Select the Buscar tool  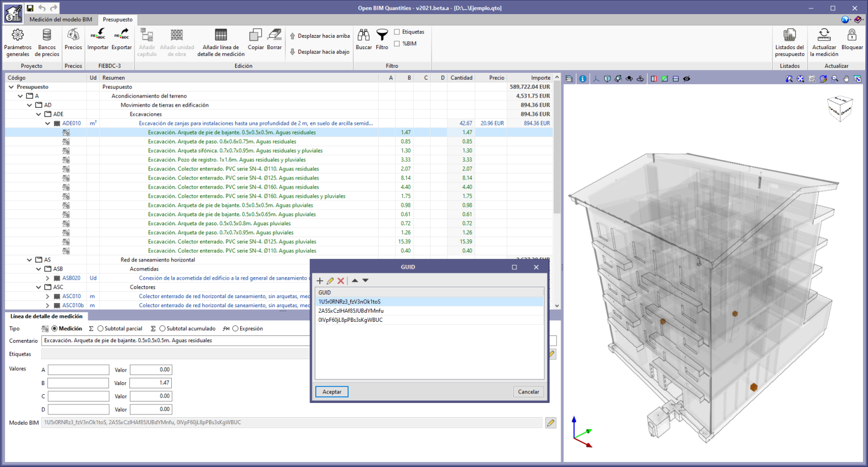[x=363, y=40]
